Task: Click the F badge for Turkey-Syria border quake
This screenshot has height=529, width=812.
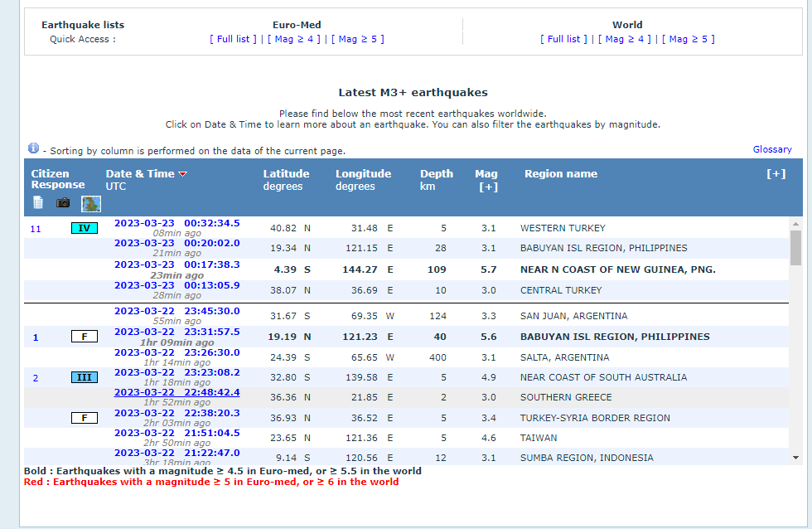Action: [x=85, y=418]
